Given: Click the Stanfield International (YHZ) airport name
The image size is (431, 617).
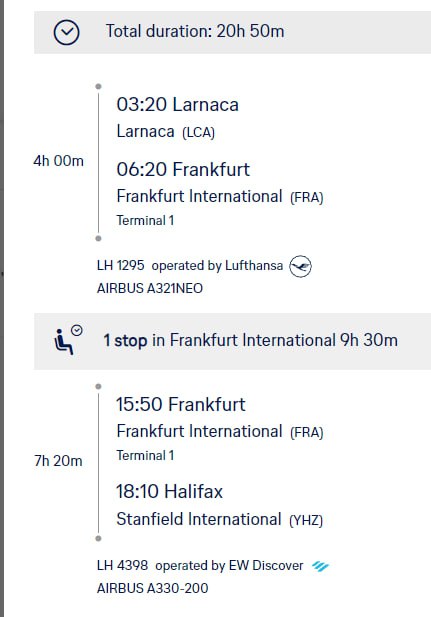Looking at the screenshot, I should point(219,519).
